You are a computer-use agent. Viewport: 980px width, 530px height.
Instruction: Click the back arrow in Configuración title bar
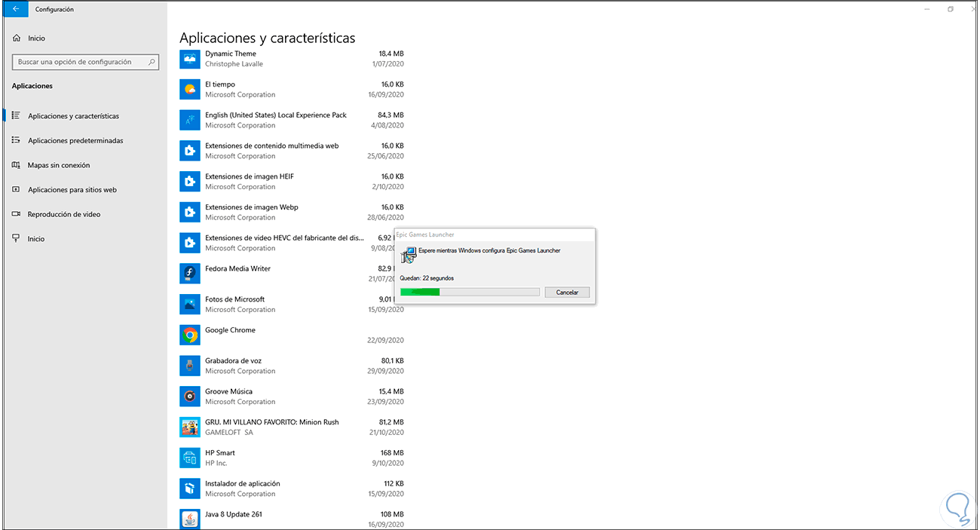point(15,9)
